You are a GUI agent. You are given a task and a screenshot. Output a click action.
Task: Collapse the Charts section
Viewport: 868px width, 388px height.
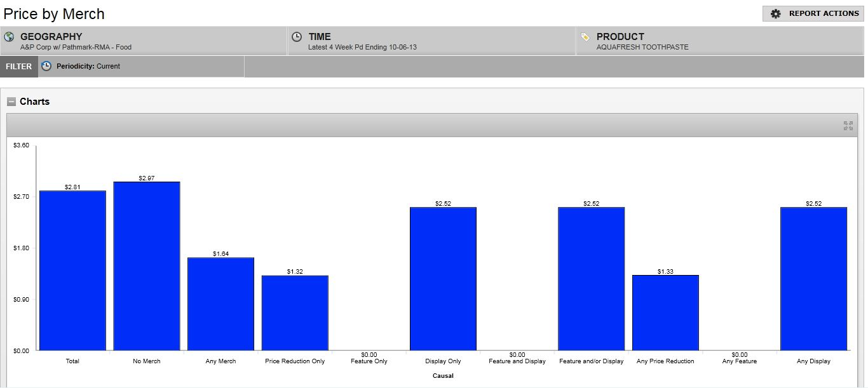point(11,102)
